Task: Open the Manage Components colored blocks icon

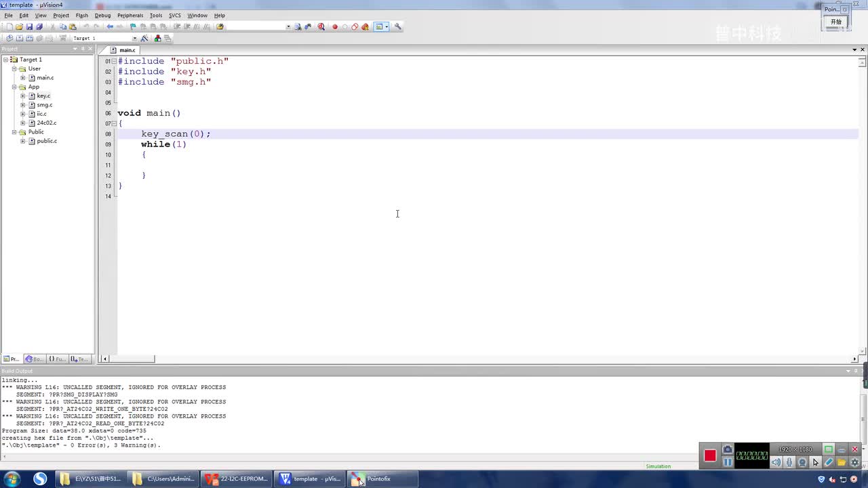Action: coord(158,38)
